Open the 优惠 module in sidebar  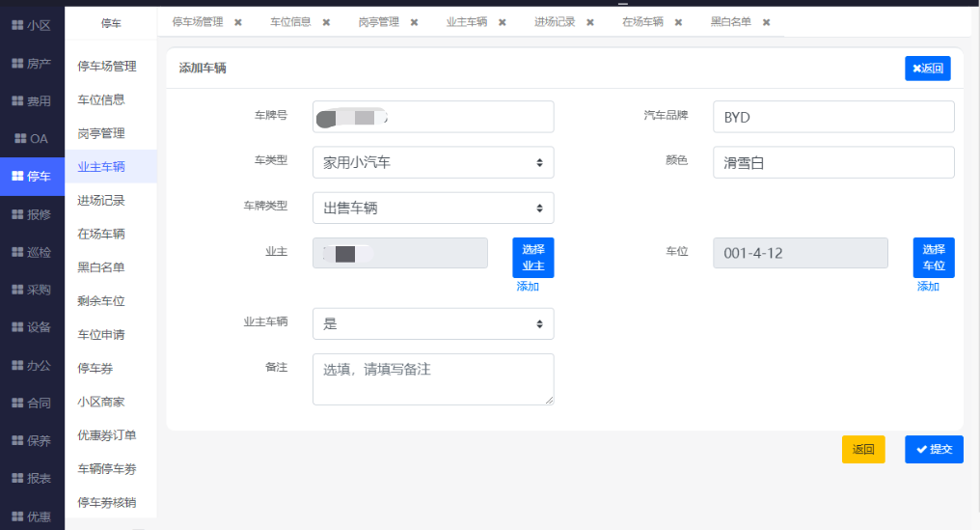click(32, 516)
